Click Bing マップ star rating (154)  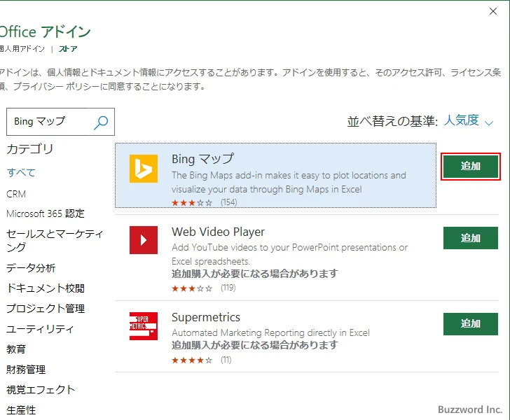tap(205, 202)
